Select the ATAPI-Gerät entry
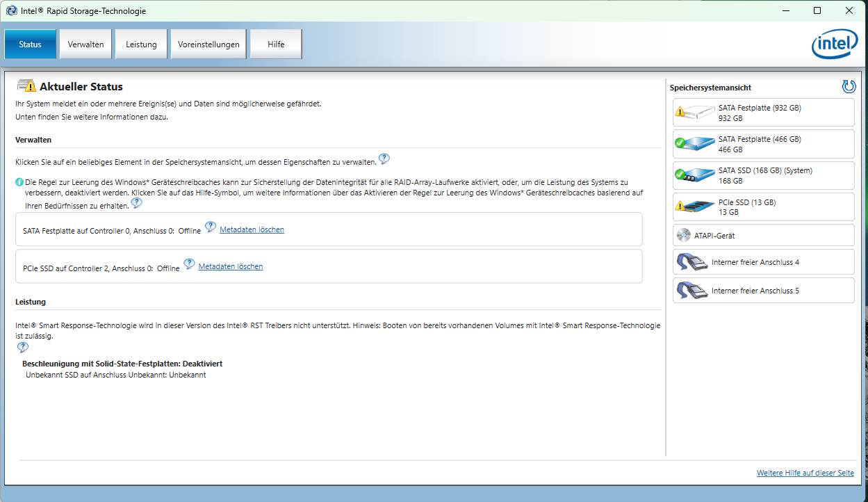This screenshot has width=868, height=502. coord(763,235)
